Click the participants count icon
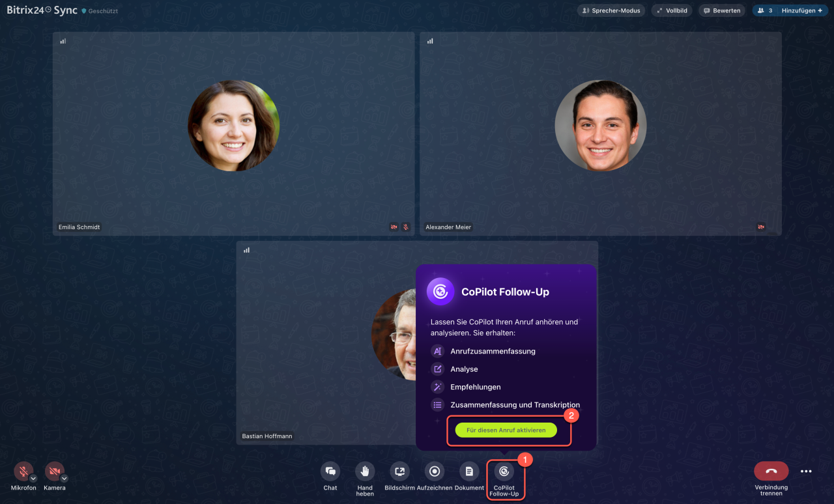This screenshot has width=834, height=504. click(760, 10)
